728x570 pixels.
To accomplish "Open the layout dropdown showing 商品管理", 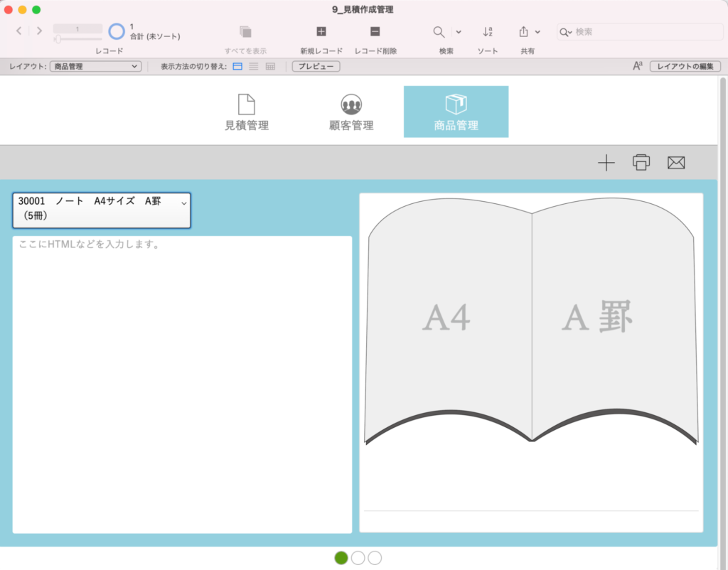I will (x=95, y=66).
